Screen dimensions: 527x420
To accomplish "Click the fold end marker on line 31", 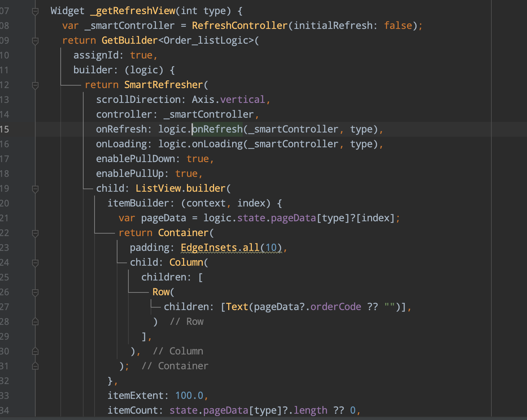I will pyautogui.click(x=35, y=366).
